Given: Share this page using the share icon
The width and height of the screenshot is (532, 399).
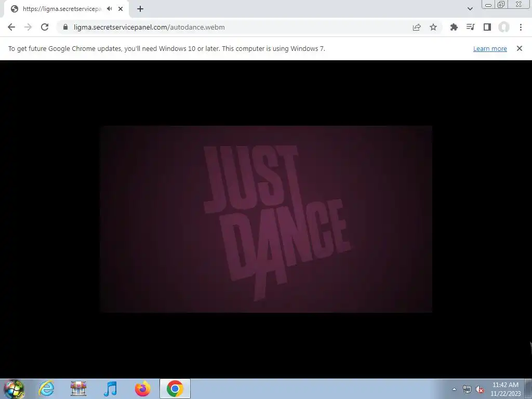Looking at the screenshot, I should tap(417, 27).
